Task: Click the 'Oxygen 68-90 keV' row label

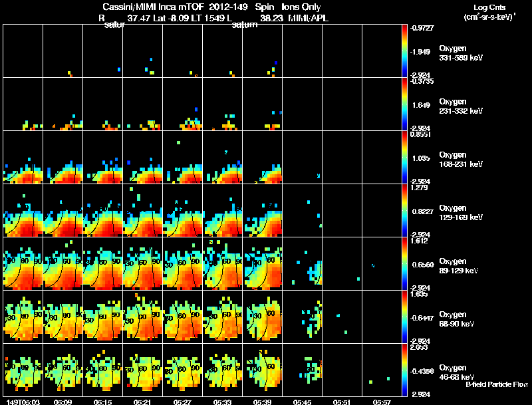Action: [457, 319]
